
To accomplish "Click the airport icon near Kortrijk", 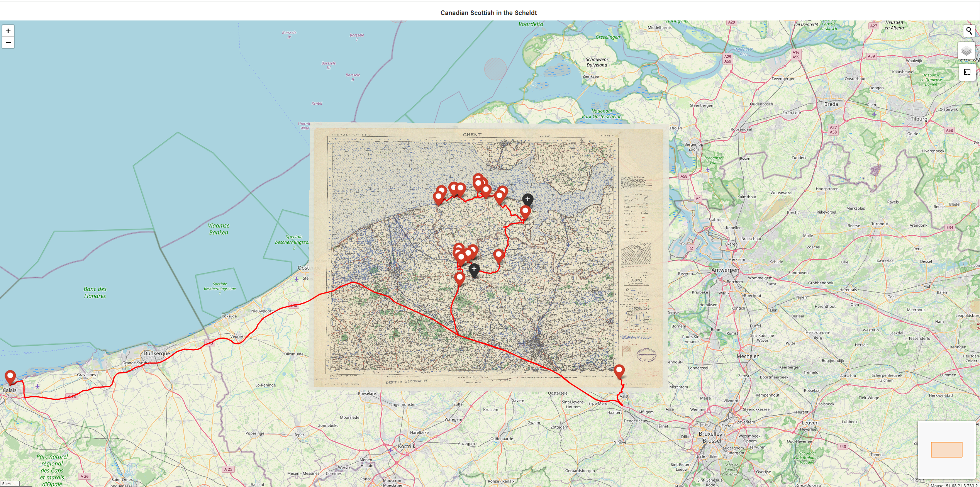I will 390,450.
